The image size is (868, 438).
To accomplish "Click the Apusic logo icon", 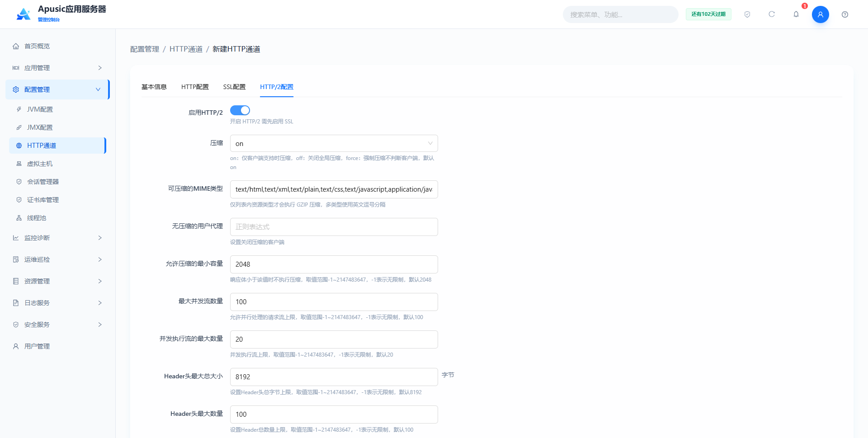I will tap(24, 14).
